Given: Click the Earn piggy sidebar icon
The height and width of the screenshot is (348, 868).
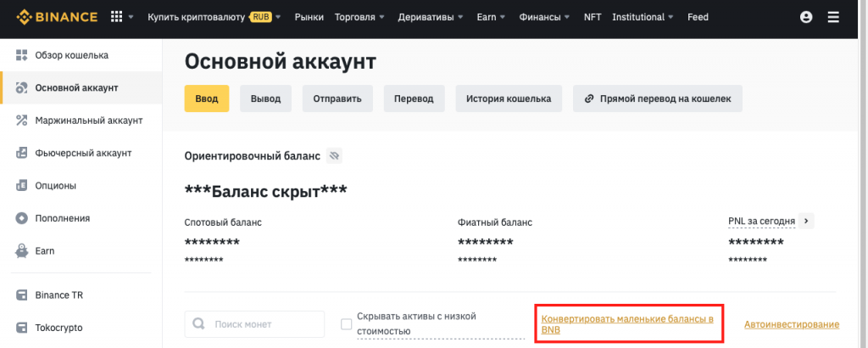Looking at the screenshot, I should click(21, 251).
